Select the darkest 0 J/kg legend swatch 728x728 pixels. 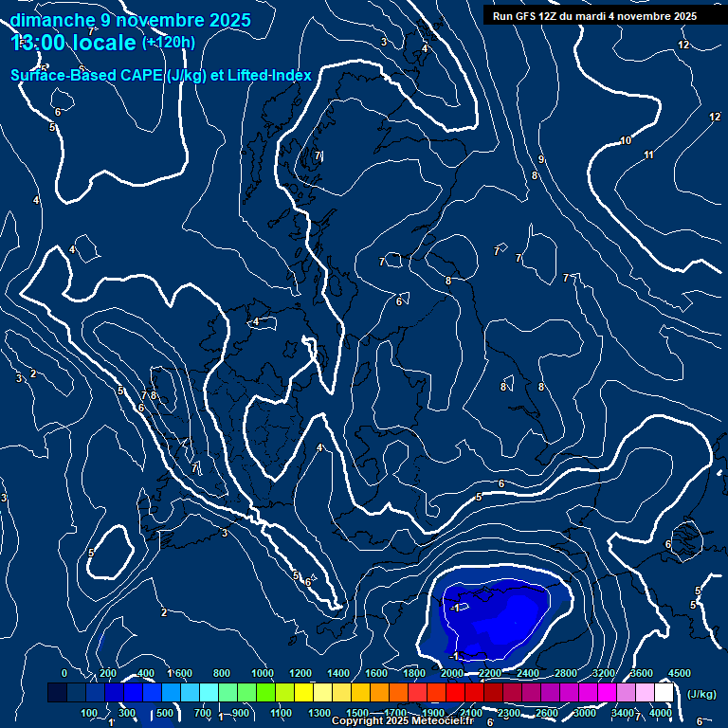tap(57, 694)
